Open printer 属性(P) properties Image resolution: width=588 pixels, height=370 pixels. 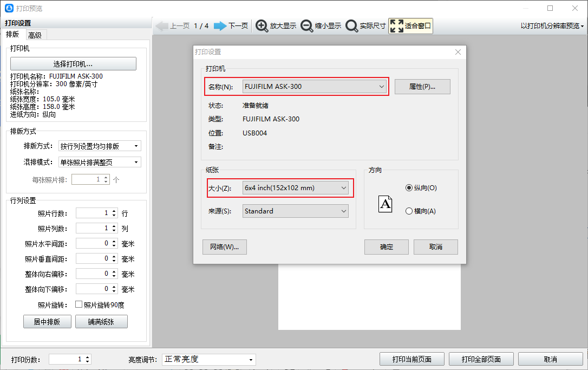422,87
